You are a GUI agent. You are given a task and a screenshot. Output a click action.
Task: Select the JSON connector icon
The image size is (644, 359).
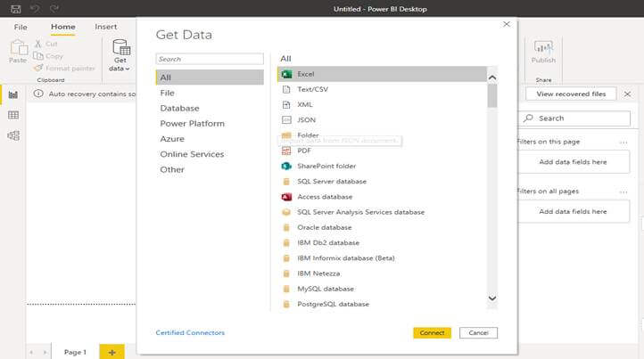(x=286, y=119)
